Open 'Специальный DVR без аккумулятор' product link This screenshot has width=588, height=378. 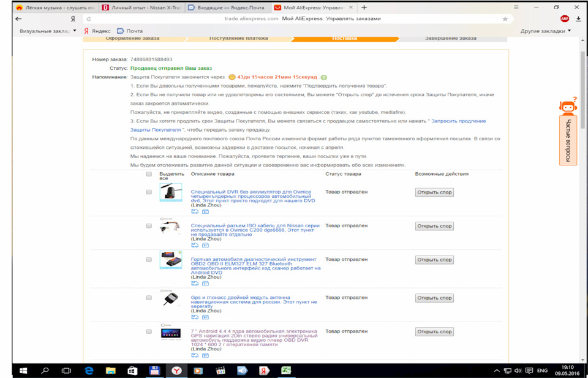click(253, 196)
